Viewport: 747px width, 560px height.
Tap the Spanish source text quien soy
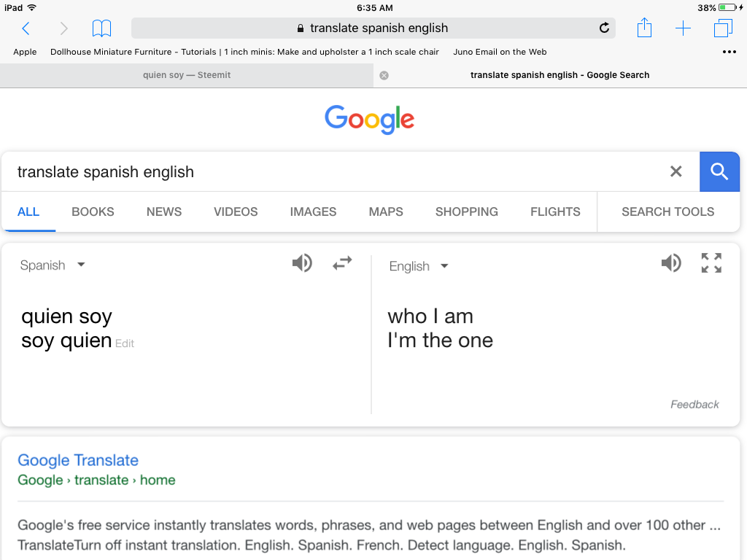tap(66, 316)
